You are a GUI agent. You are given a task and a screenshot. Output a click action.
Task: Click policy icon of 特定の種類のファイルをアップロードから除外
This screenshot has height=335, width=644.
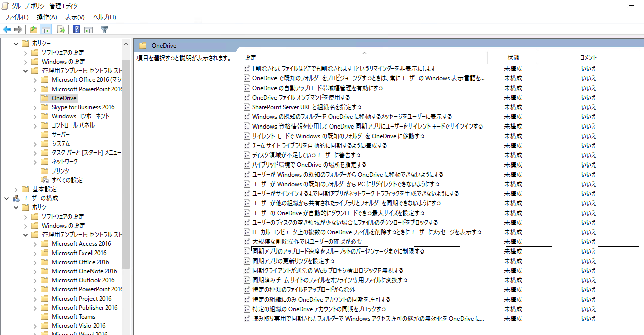click(x=247, y=290)
